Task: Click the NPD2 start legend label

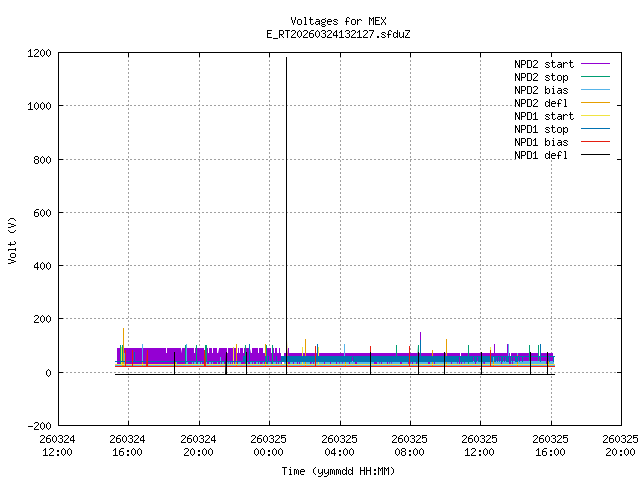Action: [x=543, y=64]
